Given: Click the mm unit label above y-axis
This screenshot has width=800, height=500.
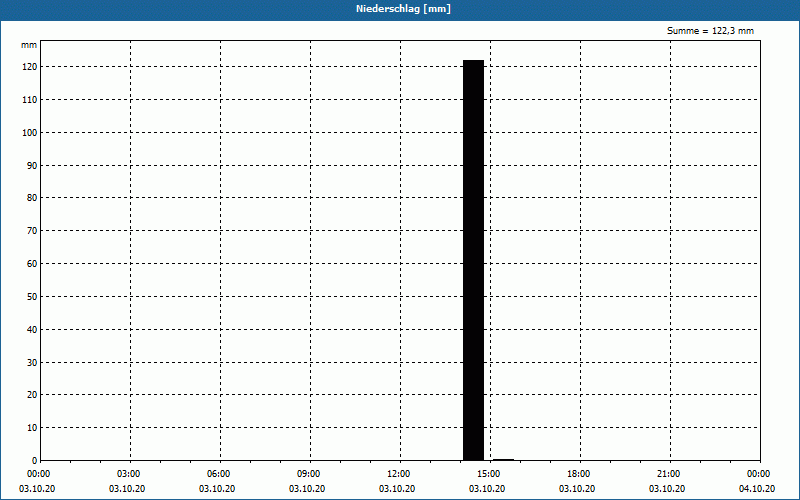Looking at the screenshot, I should click(x=29, y=45).
